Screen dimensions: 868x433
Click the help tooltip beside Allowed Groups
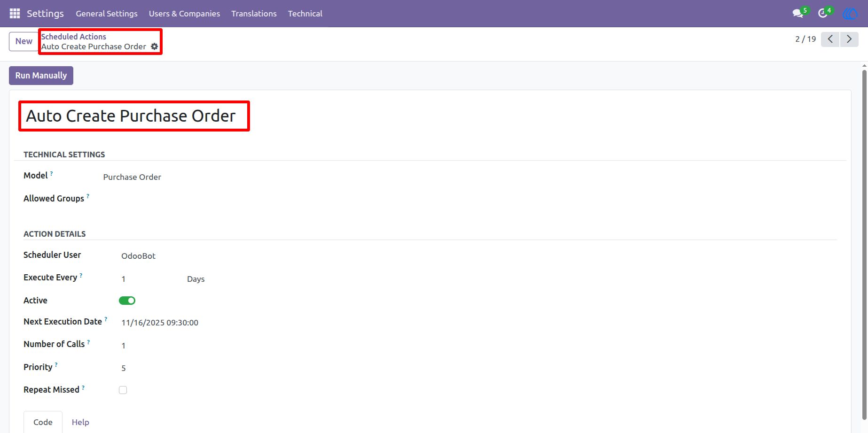(88, 196)
